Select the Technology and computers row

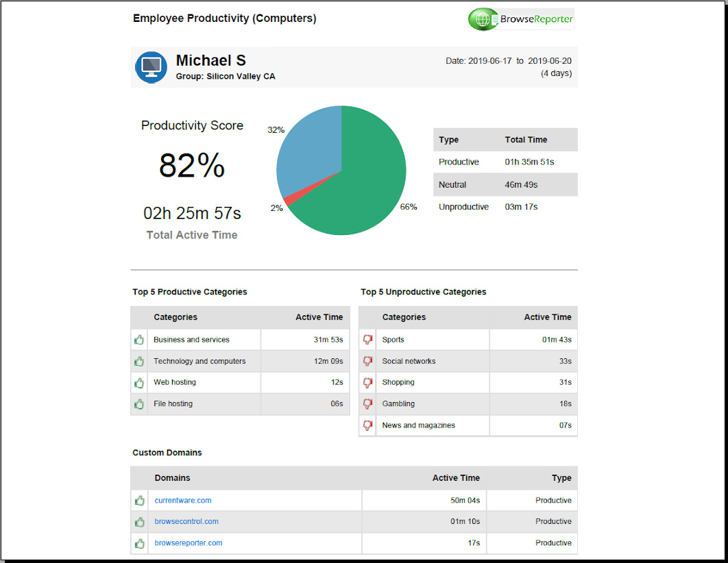tap(199, 362)
